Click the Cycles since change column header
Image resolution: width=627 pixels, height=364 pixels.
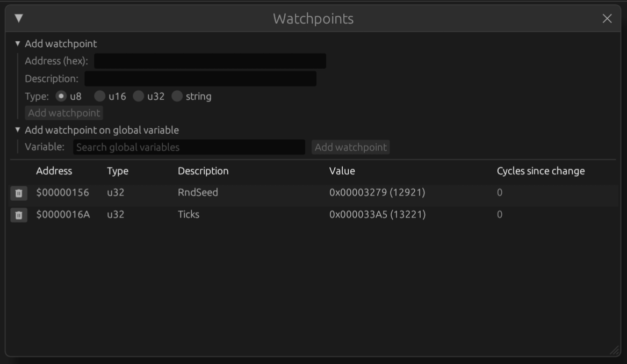tap(540, 171)
